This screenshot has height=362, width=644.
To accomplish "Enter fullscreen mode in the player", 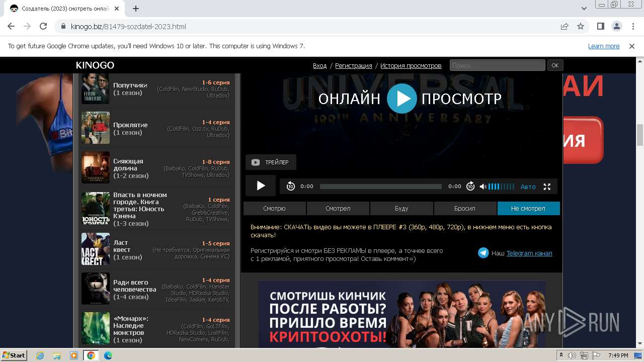I will (547, 187).
